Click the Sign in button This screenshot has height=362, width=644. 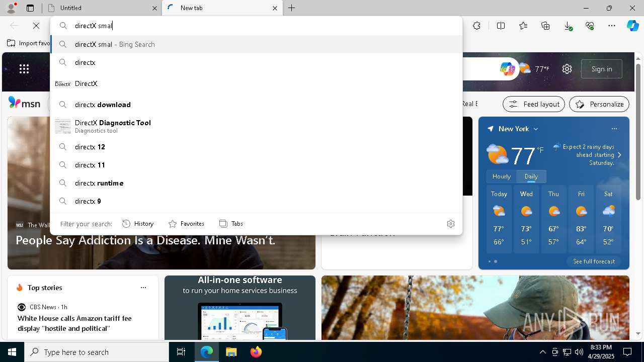(602, 69)
